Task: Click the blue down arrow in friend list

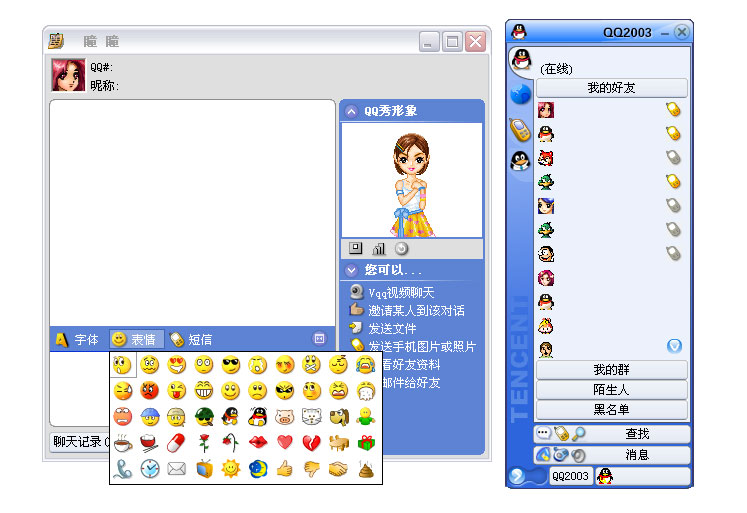Action: tap(674, 346)
